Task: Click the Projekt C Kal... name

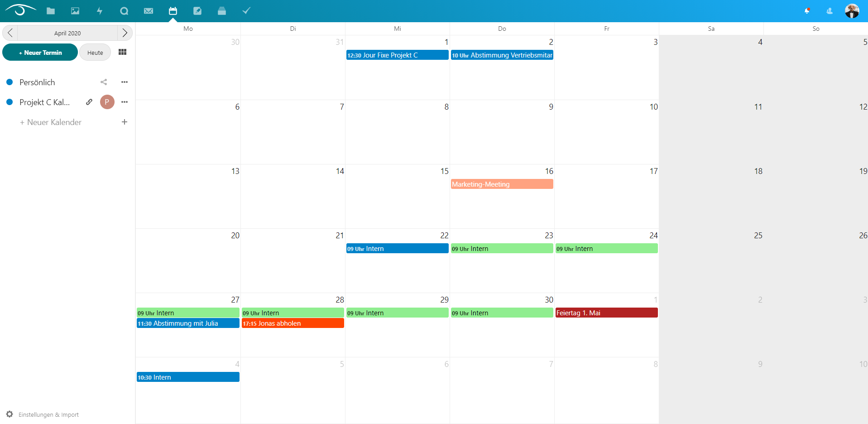Action: click(44, 102)
